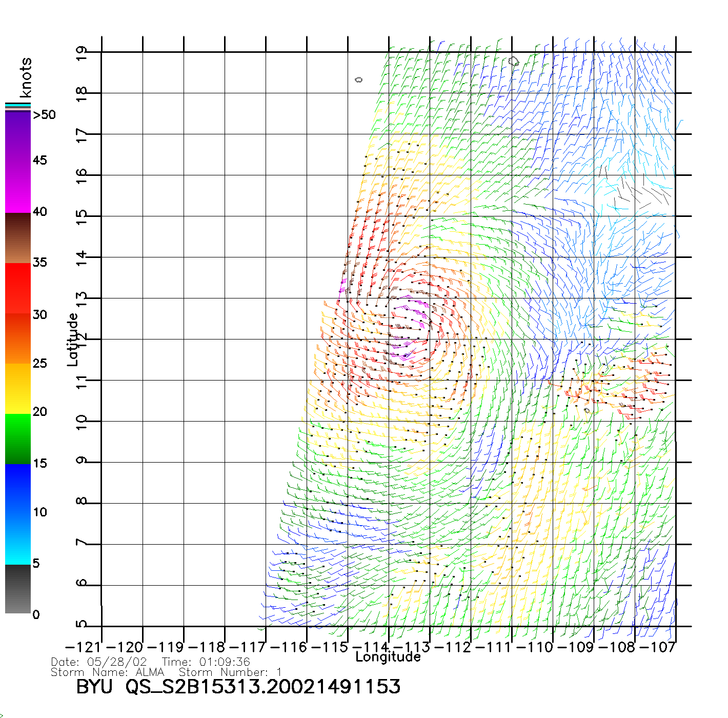Click the "knots" legend unit label
The image size is (728, 718).
point(26,77)
